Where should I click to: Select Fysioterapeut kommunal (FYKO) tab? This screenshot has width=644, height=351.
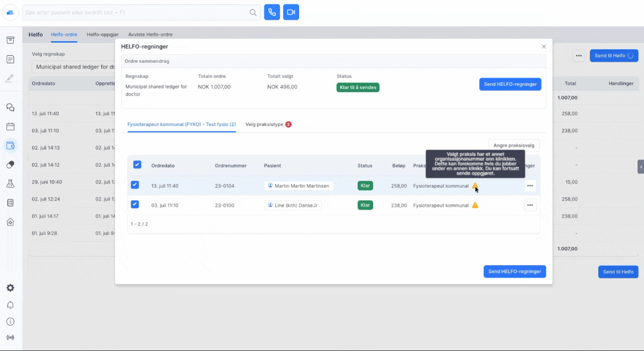coord(181,124)
